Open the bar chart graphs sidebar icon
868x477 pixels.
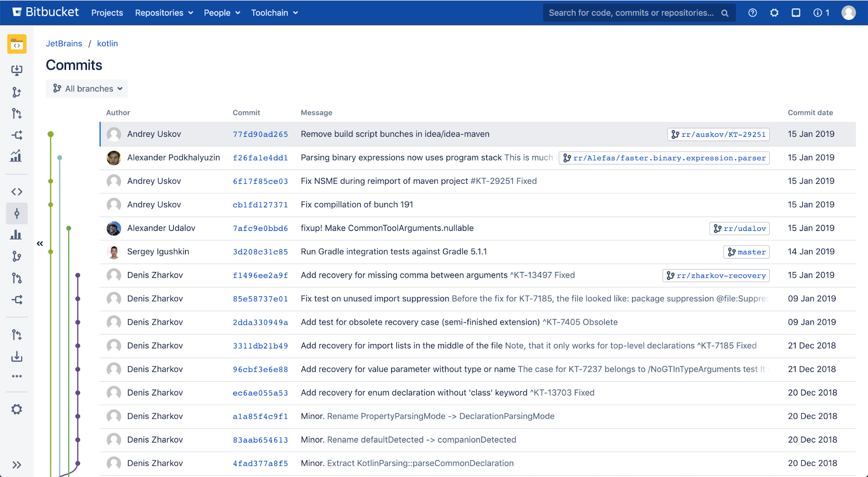click(x=17, y=235)
